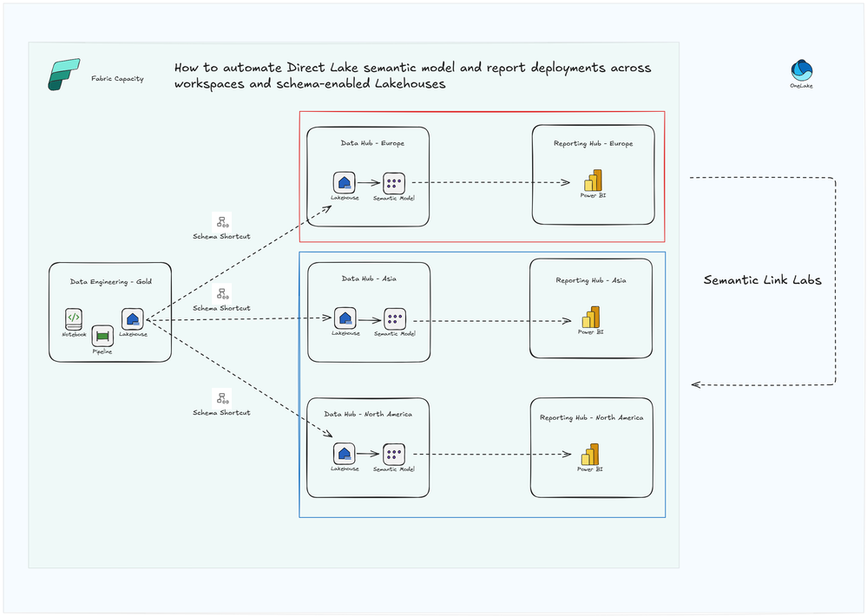This screenshot has width=867, height=616.
Task: Click the Semantic Model icon in Data Hub - Asia
Action: (x=395, y=319)
